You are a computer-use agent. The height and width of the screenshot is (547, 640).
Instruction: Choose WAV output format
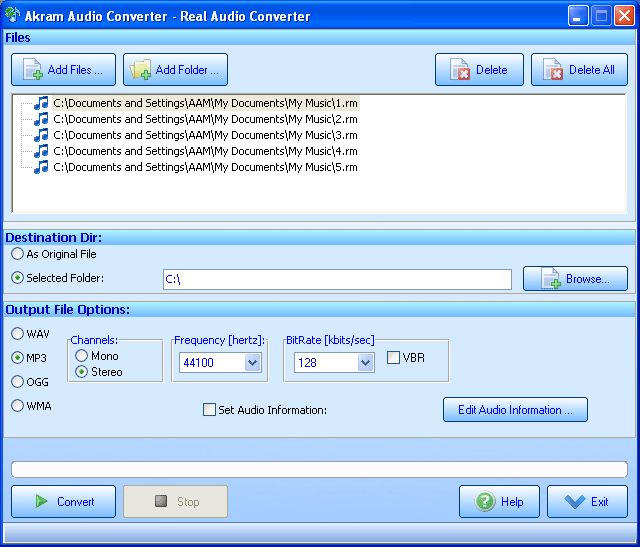point(17,334)
